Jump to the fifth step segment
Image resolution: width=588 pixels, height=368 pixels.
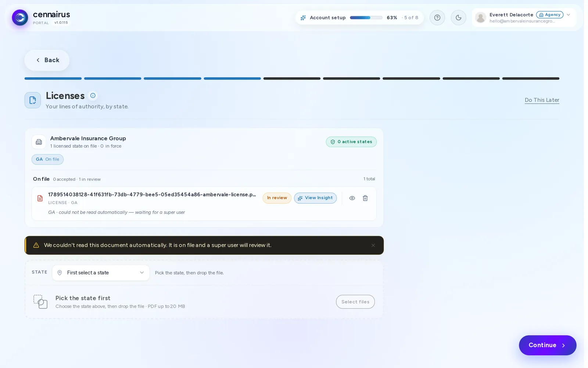tap(292, 78)
